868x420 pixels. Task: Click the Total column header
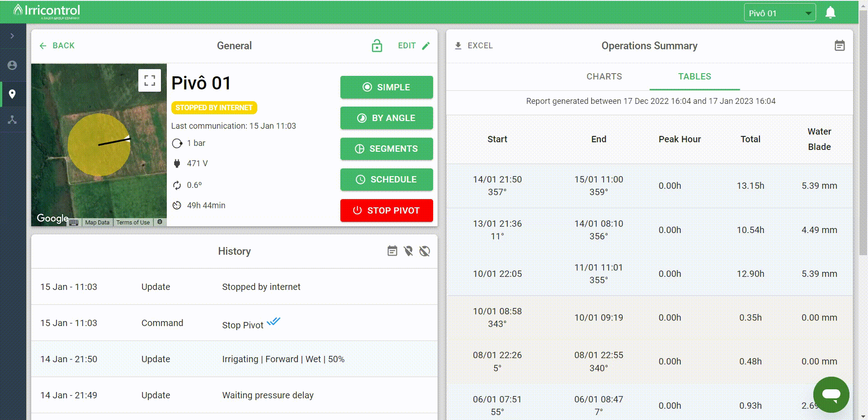pos(750,139)
